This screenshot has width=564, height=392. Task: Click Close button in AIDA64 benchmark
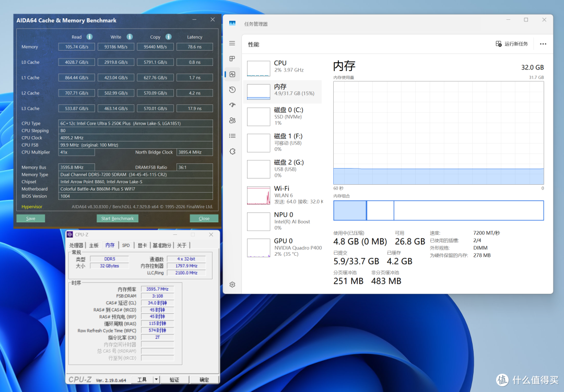pyautogui.click(x=204, y=218)
